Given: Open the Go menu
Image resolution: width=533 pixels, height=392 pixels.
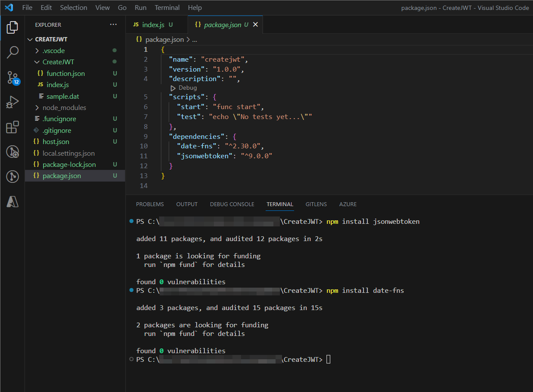Looking at the screenshot, I should (x=122, y=8).
